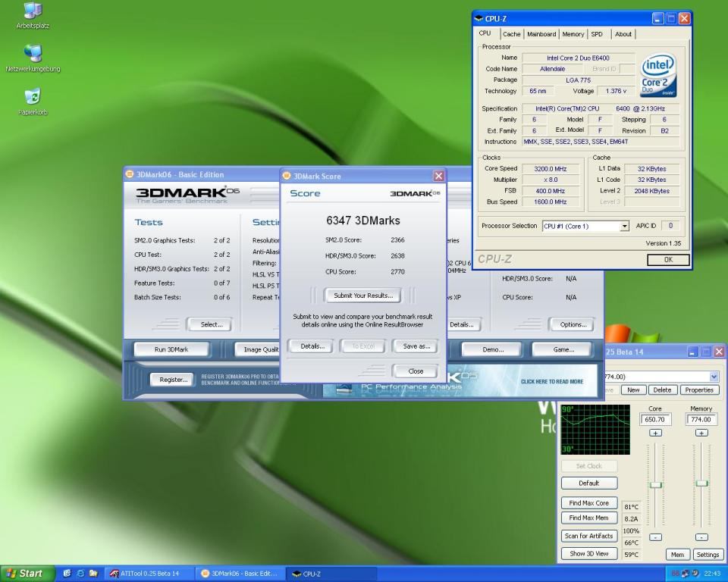Decrease Memory clock with minus button
Viewport: 728px width, 582px height.
[x=701, y=537]
